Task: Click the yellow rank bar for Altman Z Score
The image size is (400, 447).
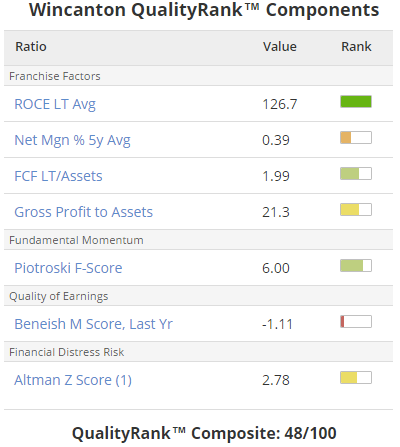Action: [356, 378]
